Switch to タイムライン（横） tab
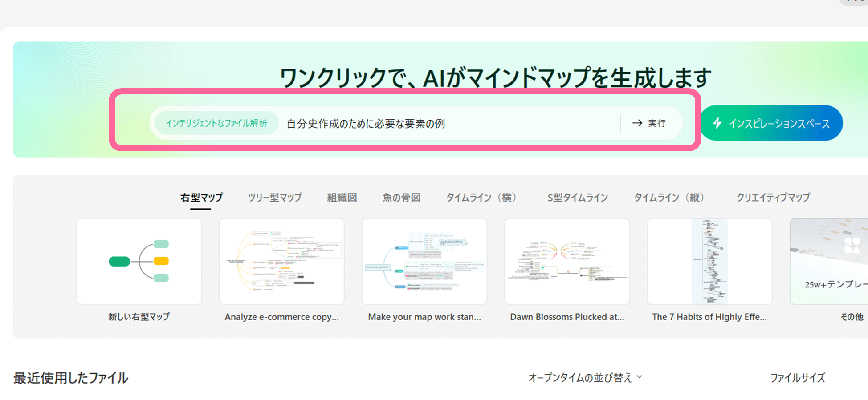This screenshot has height=400, width=868. [x=483, y=198]
